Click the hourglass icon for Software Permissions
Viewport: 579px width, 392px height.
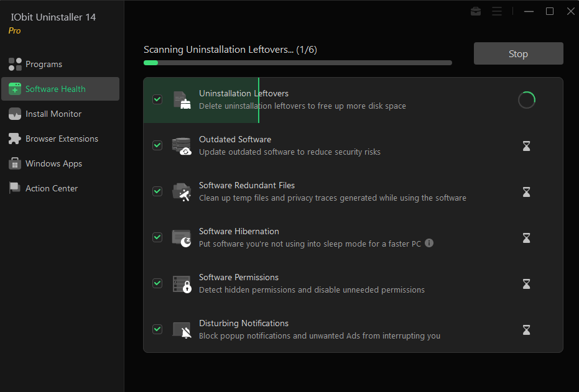coord(527,284)
